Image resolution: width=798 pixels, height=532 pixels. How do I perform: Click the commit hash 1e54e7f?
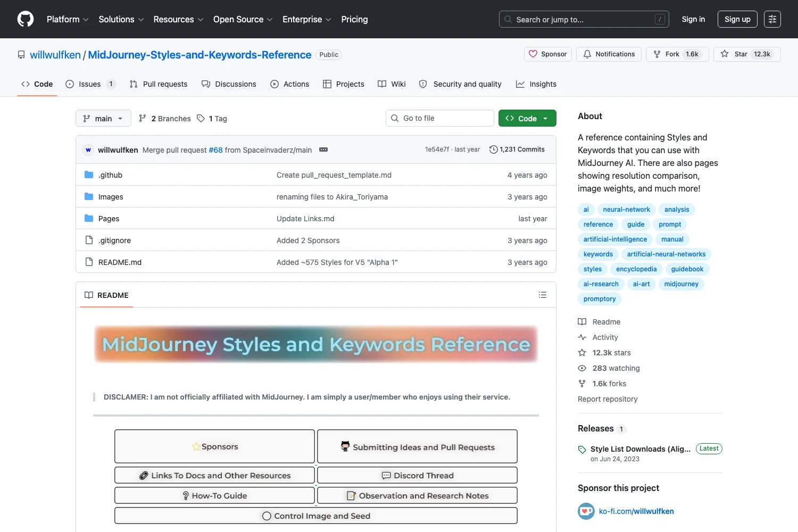pyautogui.click(x=437, y=149)
